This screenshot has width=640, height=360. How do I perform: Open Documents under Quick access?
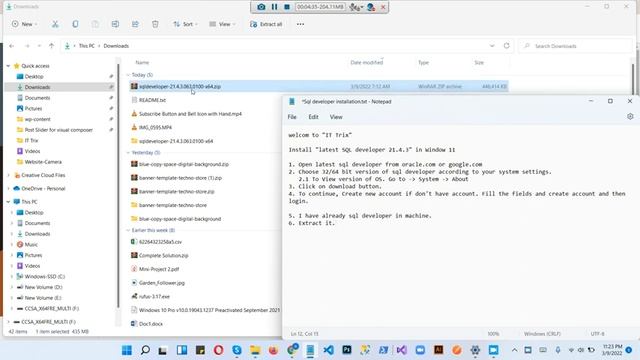[x=37, y=98]
